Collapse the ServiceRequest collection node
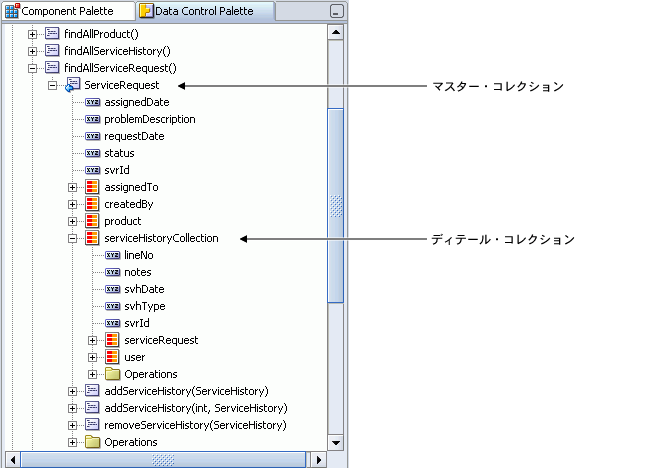648x468 pixels. pyautogui.click(x=52, y=85)
